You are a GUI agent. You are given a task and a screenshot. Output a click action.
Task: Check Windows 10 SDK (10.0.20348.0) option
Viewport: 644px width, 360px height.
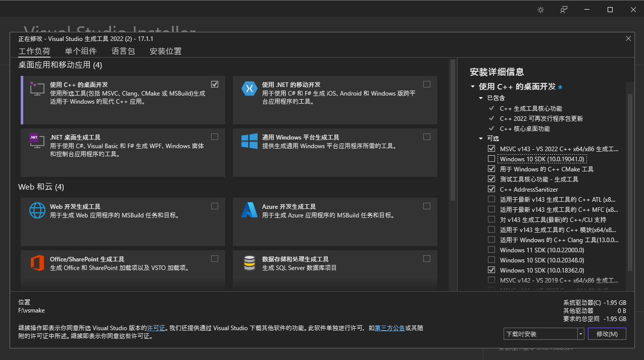[x=491, y=260]
